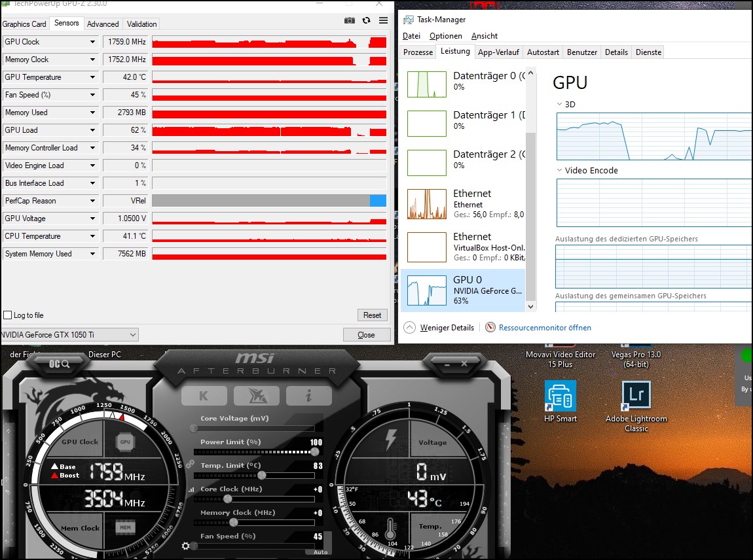Take a GPU-Z screenshot with camera icon
The image size is (753, 560).
[x=350, y=20]
